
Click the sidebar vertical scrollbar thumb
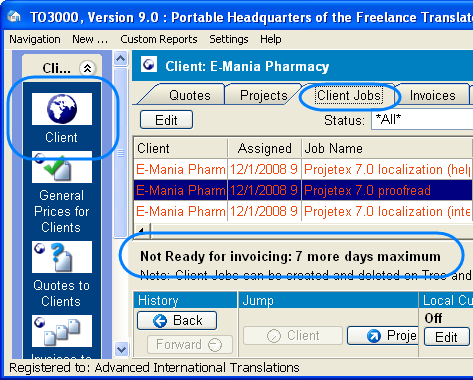120,153
